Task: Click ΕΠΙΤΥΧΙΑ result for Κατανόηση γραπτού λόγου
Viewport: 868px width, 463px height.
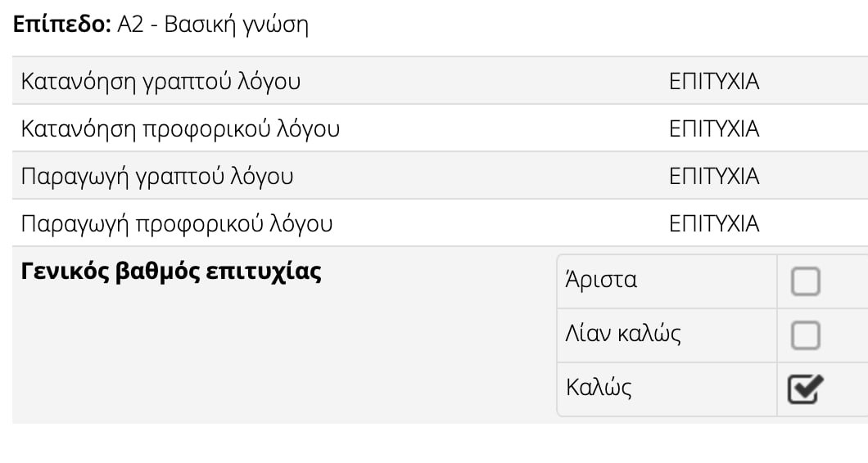Action: click(713, 82)
